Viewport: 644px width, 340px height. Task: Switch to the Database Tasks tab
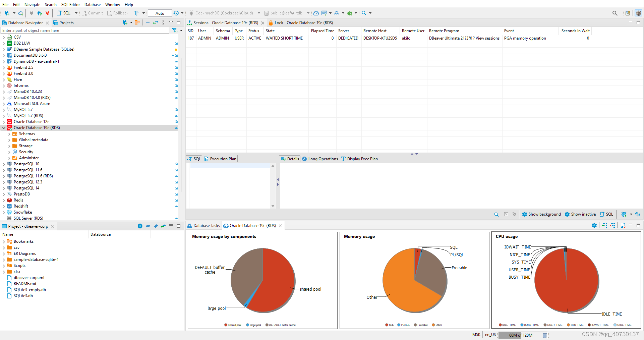point(204,226)
